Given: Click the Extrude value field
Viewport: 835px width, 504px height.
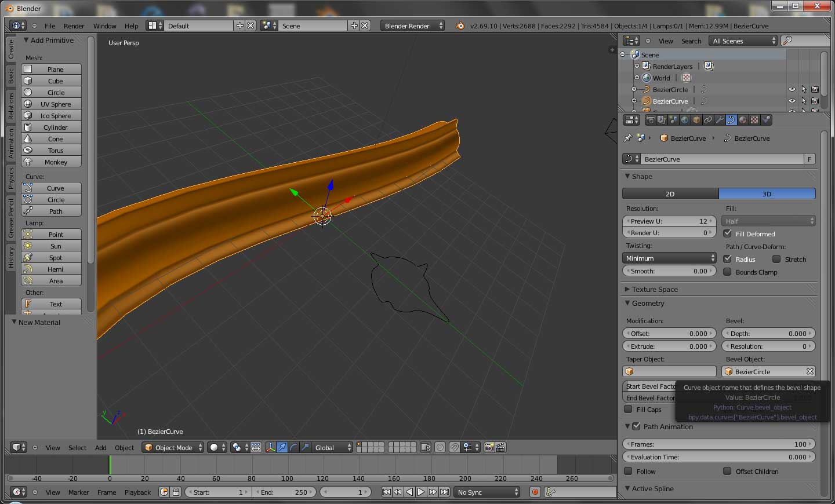Looking at the screenshot, I should tap(670, 346).
